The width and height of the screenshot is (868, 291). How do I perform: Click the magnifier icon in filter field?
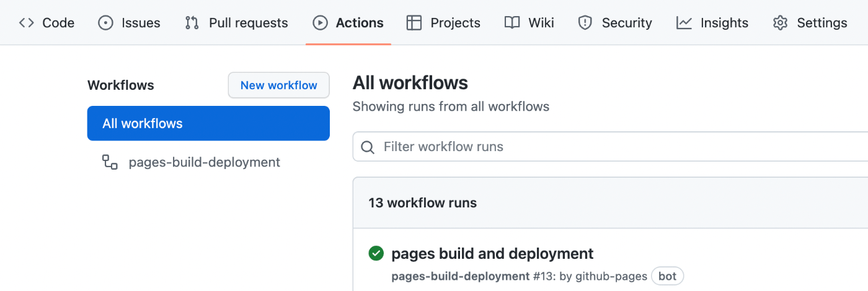point(368,147)
